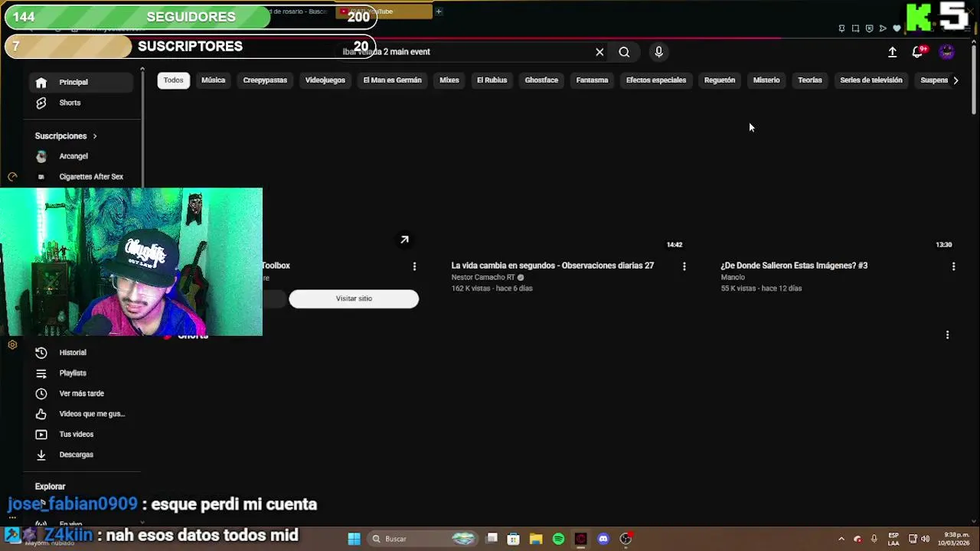Open the Shorts icon in sidebar
The image size is (980, 551).
(x=41, y=103)
